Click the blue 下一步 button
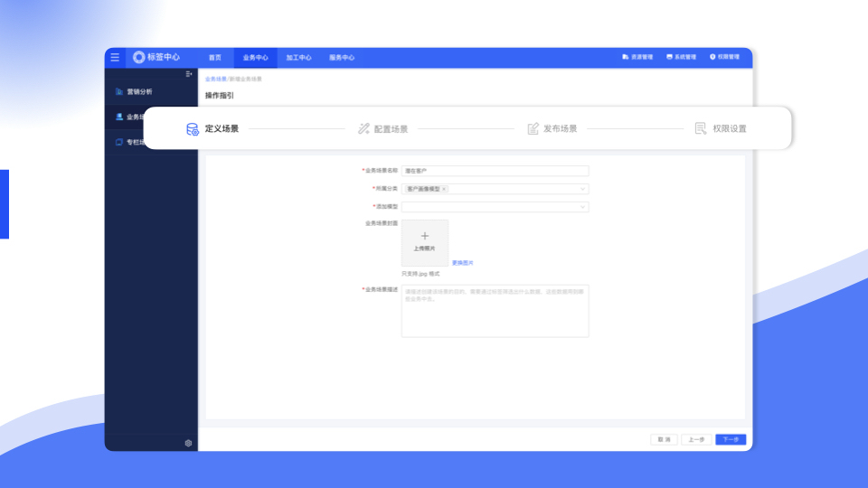The height and width of the screenshot is (488, 868). tap(731, 439)
